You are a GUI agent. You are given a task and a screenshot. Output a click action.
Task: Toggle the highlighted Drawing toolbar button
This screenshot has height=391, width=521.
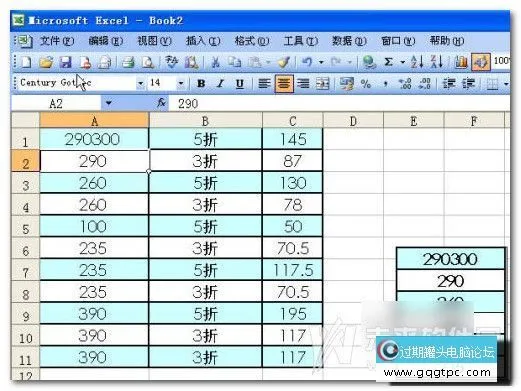(x=481, y=62)
